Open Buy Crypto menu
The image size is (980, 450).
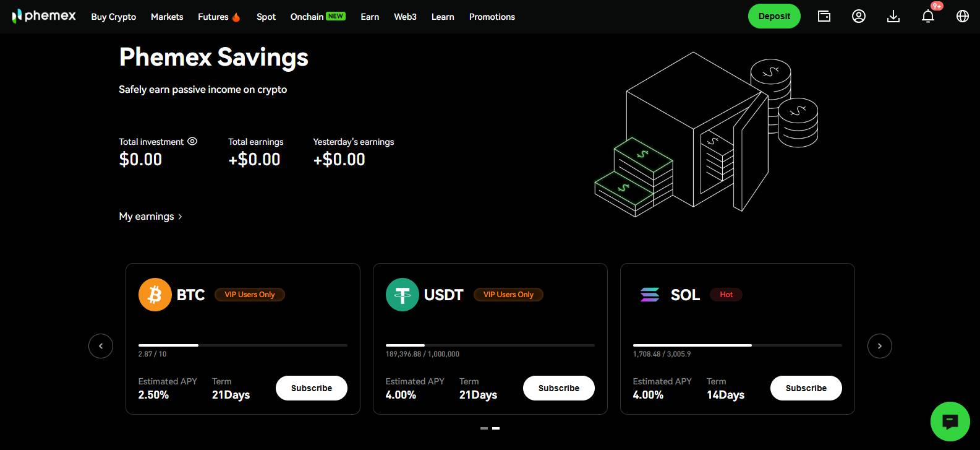tap(113, 17)
